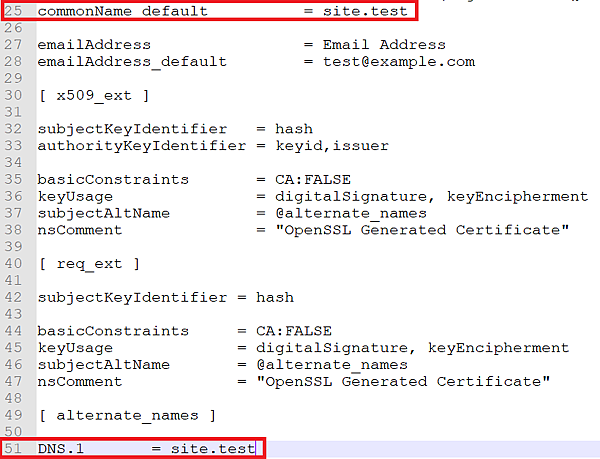Click line number 49 in the gutter
The width and height of the screenshot is (600, 459).
[x=13, y=415]
